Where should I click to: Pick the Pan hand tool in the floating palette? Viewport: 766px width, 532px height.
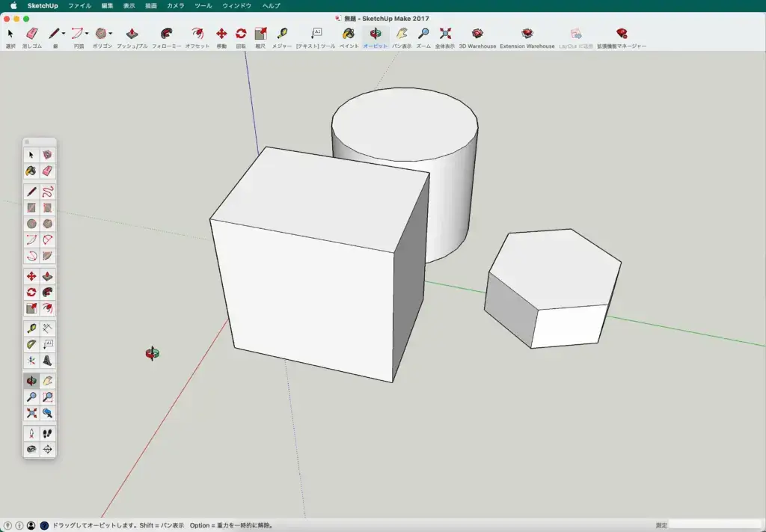tap(47, 381)
